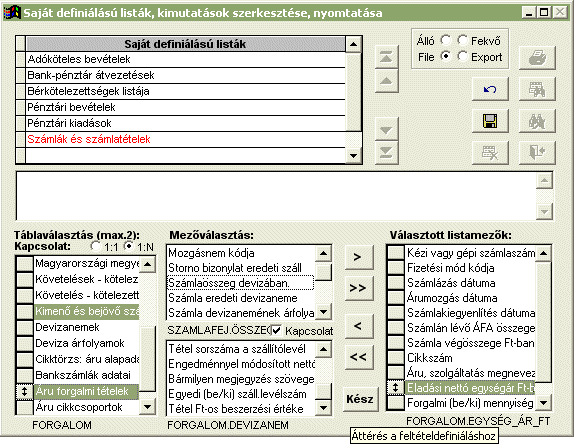Select Forgalmi (be/ki) mennyiség field
The image size is (574, 445).
pos(470,403)
